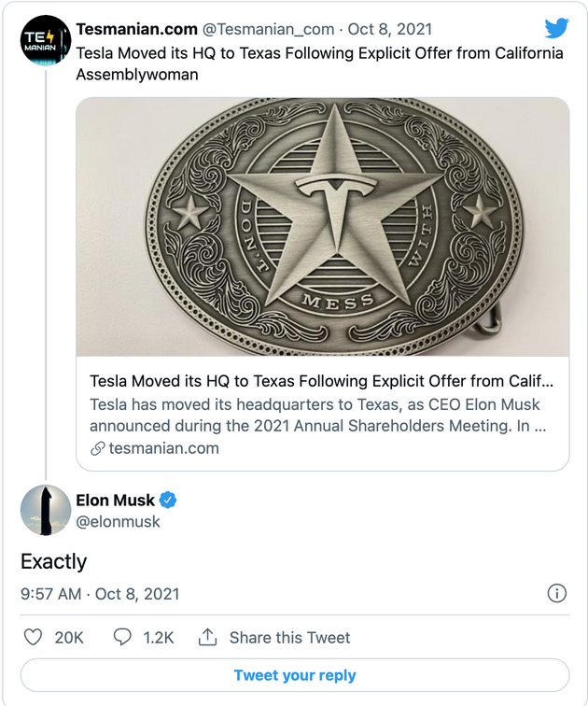
Task: Click Elon Musk's profile picture
Action: tap(46, 511)
